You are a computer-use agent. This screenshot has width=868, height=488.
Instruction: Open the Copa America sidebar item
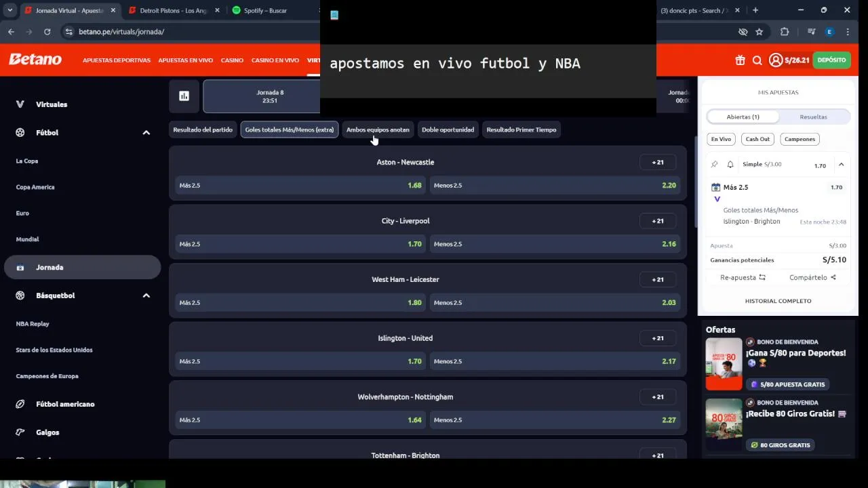point(35,187)
